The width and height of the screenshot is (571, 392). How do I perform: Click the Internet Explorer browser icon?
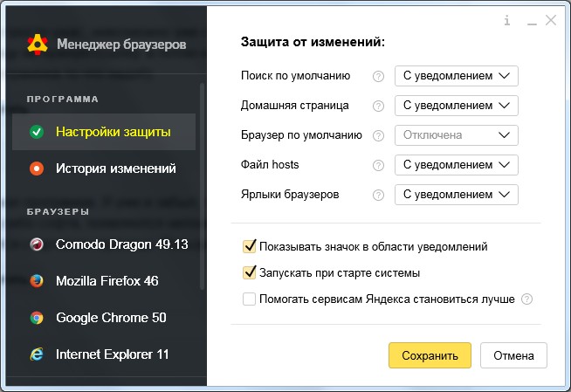pos(37,354)
